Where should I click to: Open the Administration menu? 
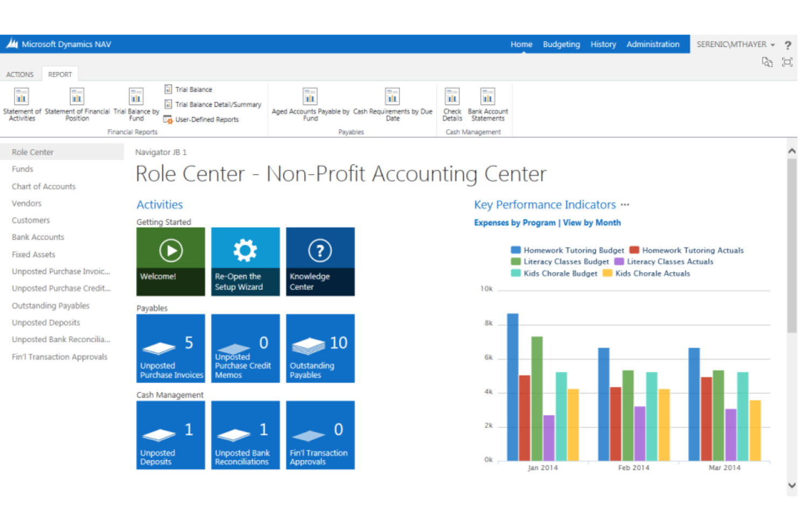[x=653, y=44]
